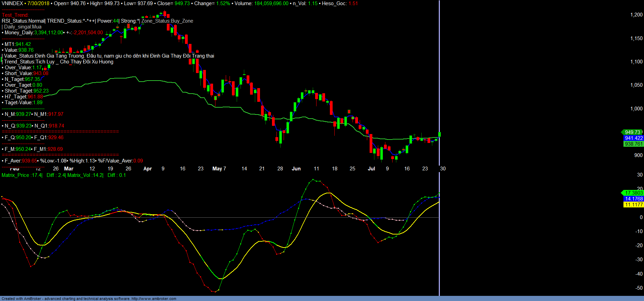
Task: Click the Matrix_Price 17.4 indicator label
Action: (22, 175)
